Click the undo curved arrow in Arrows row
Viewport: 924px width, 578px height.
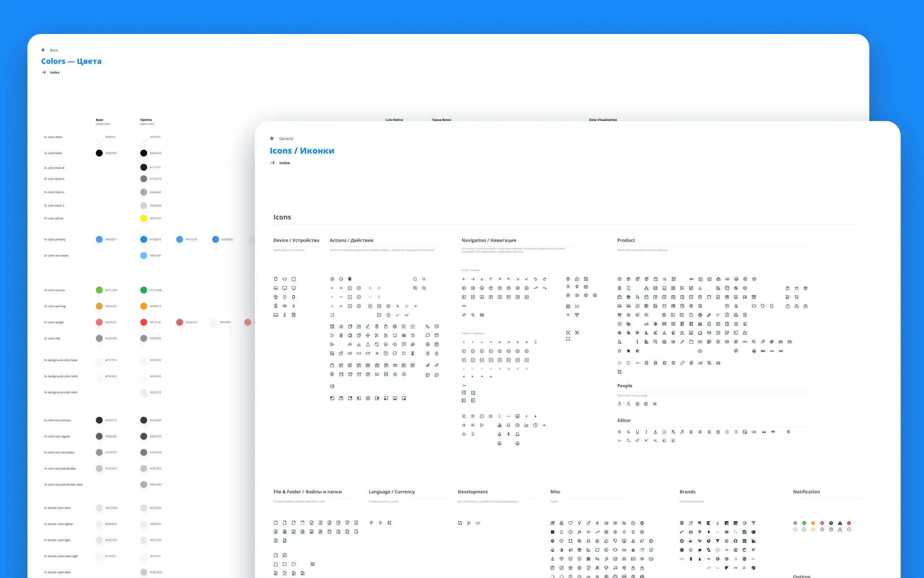click(x=536, y=279)
